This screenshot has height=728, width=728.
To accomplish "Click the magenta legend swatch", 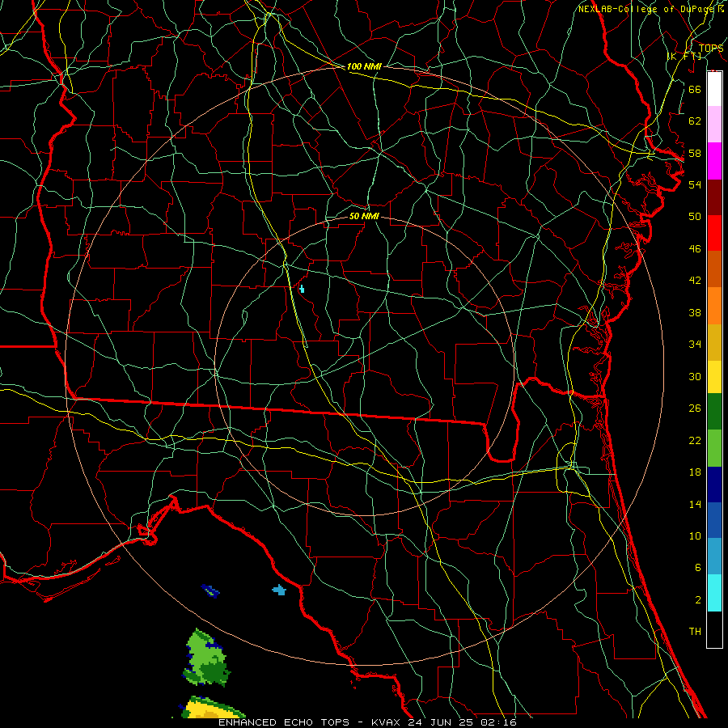I will coord(714,161).
